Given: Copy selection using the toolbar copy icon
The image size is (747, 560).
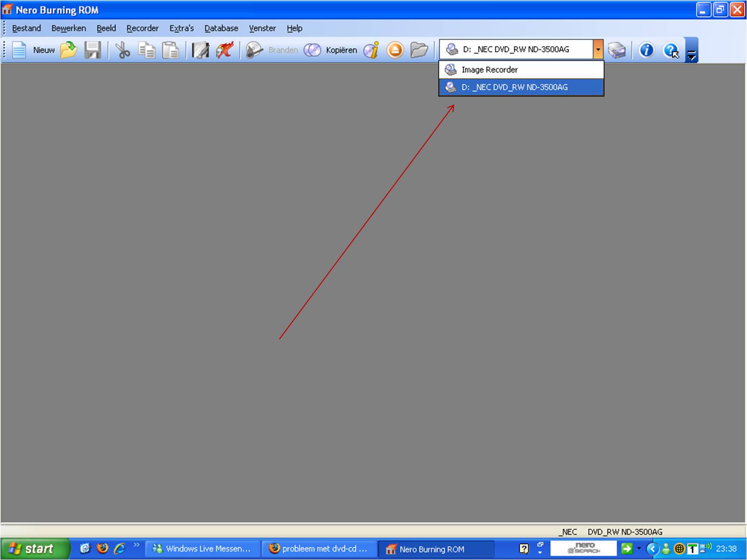Looking at the screenshot, I should [x=147, y=50].
